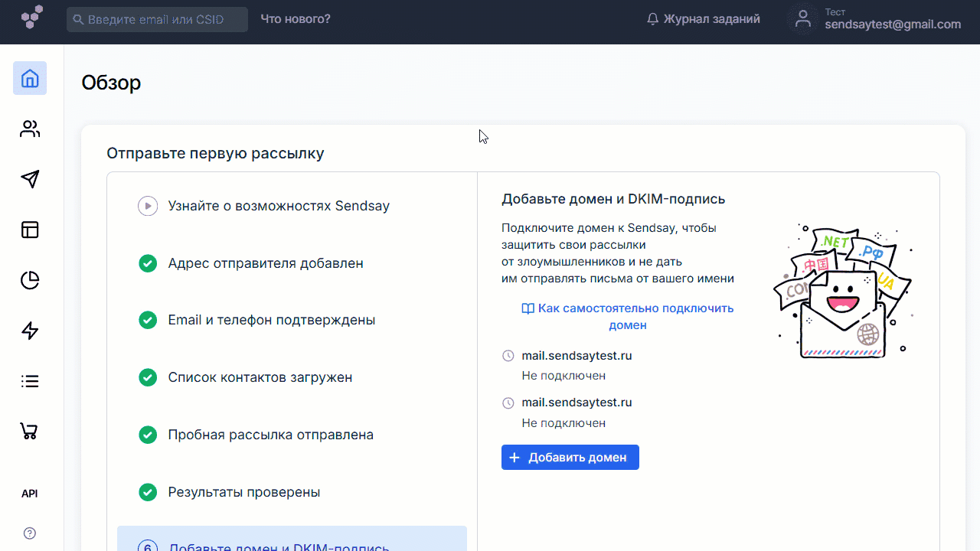980x551 pixels.
Task: Click the email or CSID search field
Action: [157, 19]
